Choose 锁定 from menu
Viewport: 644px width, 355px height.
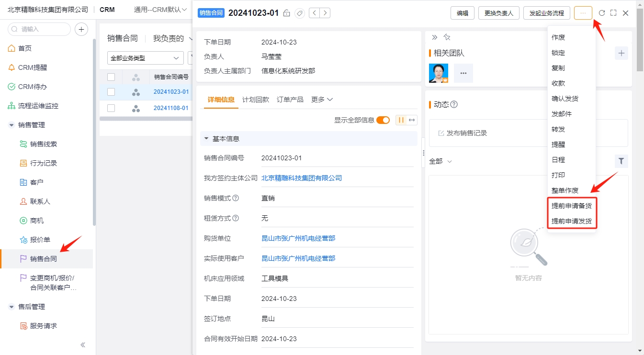[572, 53]
